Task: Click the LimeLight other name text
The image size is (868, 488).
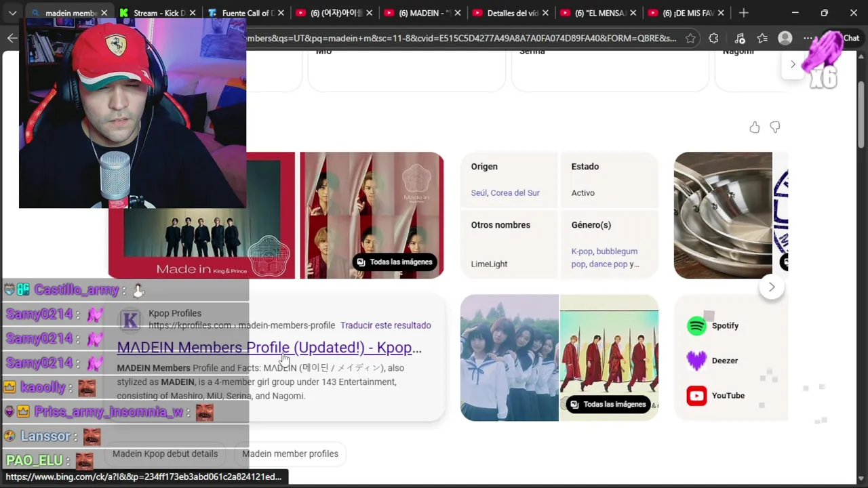Action: [489, 264]
